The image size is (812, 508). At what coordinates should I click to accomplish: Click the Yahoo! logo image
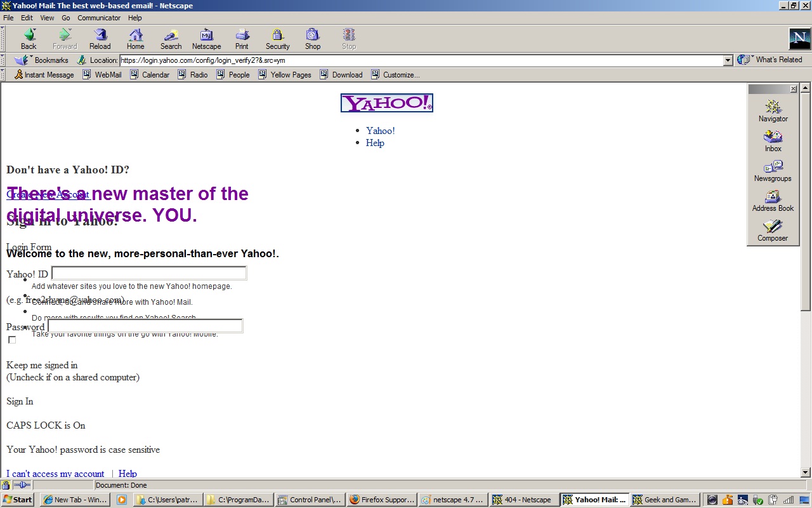[x=387, y=103]
